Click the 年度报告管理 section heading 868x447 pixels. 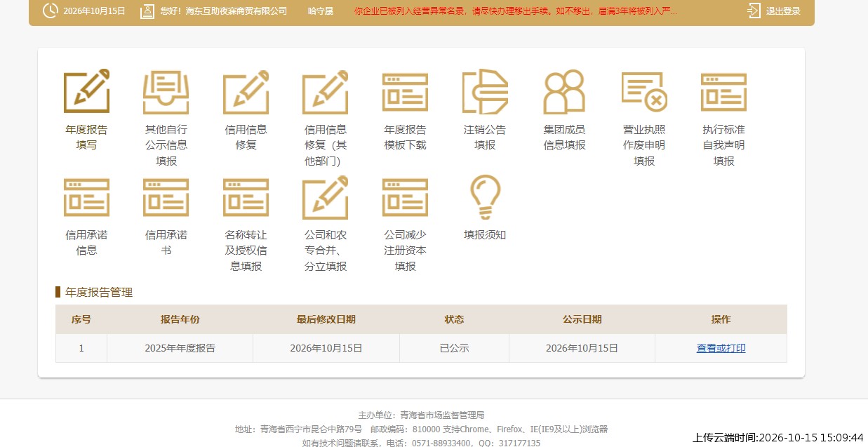point(99,292)
